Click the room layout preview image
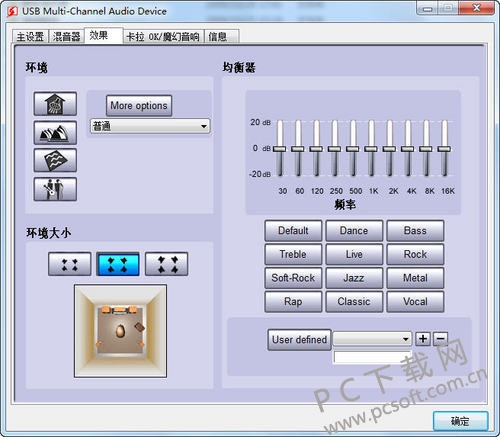The height and width of the screenshot is (437, 500). (x=120, y=331)
